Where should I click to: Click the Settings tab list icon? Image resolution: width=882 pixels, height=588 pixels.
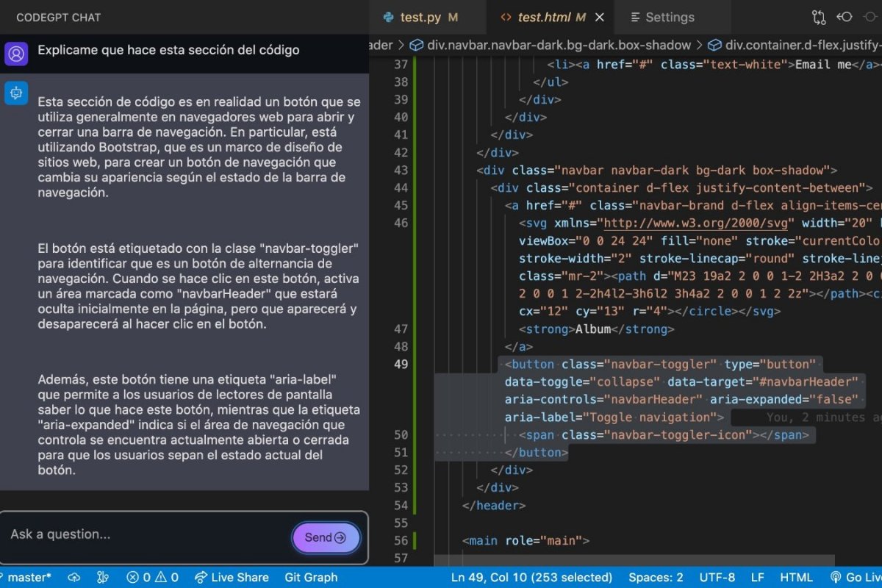pyautogui.click(x=634, y=17)
